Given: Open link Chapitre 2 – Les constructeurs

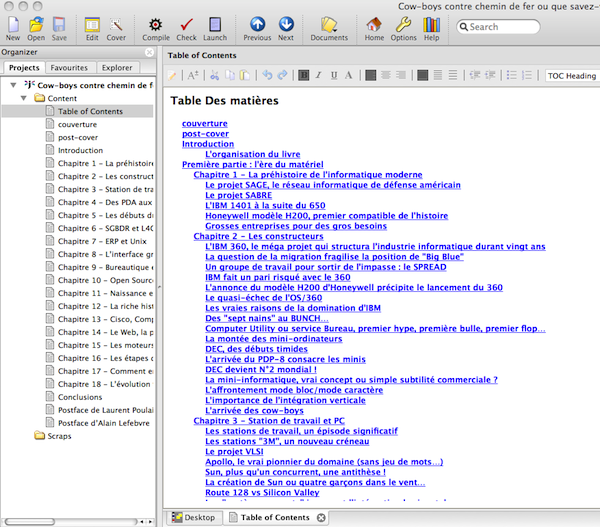Looking at the screenshot, I should point(258,236).
